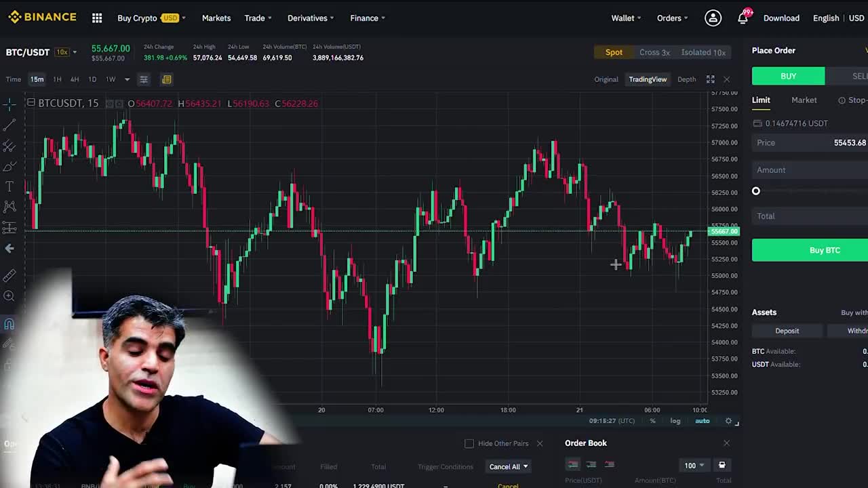Switch to Market order type tab
The height and width of the screenshot is (488, 868).
pos(804,100)
